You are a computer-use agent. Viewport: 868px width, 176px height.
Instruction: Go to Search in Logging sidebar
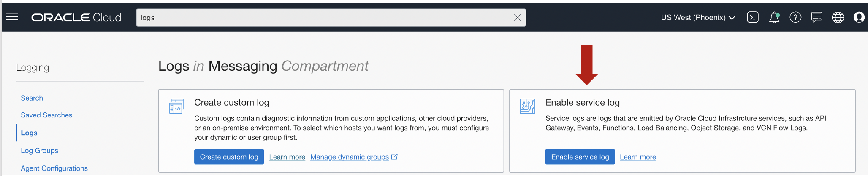(32, 98)
